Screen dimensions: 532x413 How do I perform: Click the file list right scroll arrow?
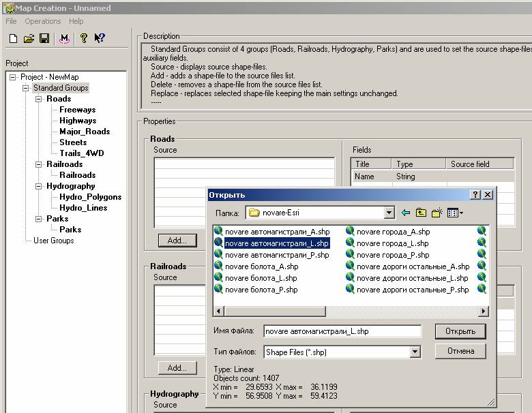tap(483, 311)
